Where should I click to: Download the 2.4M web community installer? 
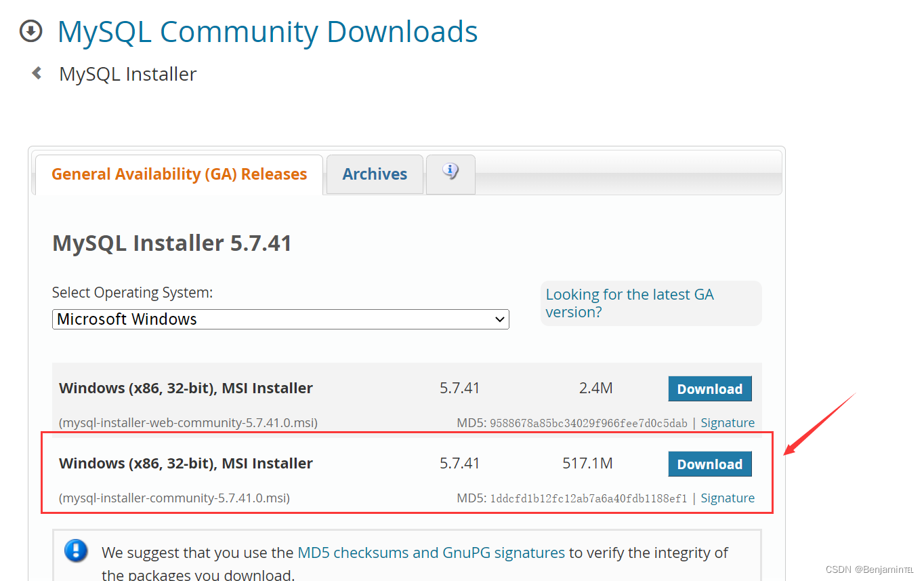coord(710,389)
